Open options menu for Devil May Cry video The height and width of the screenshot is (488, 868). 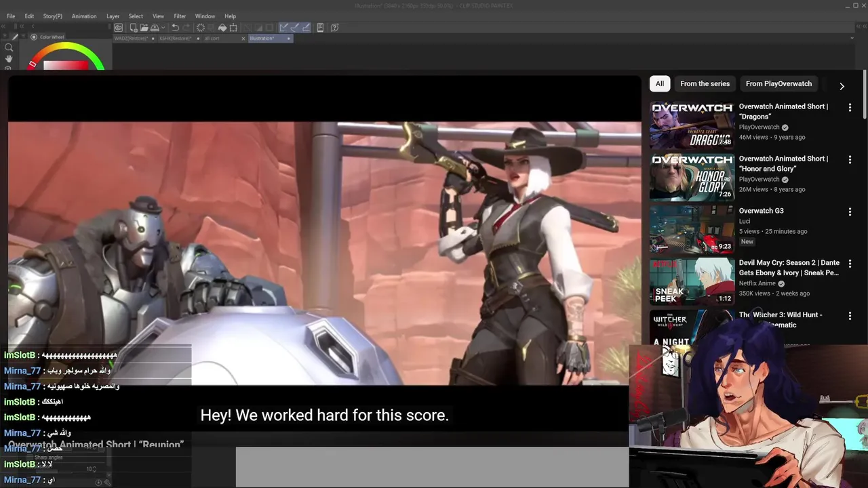[x=850, y=264]
